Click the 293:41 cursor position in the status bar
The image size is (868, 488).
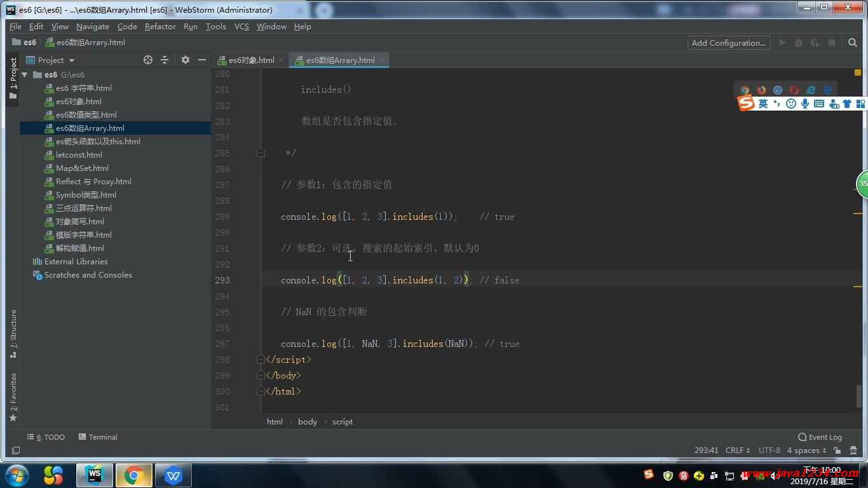707,450
